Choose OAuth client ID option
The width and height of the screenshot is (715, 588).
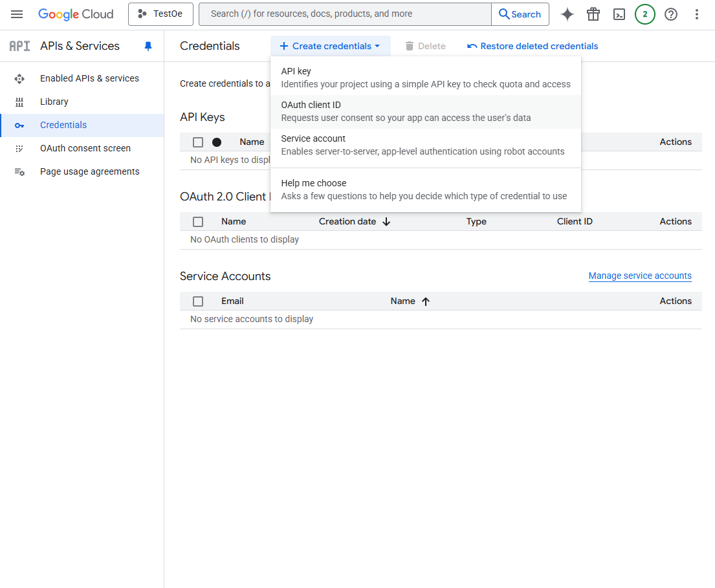tap(426, 112)
